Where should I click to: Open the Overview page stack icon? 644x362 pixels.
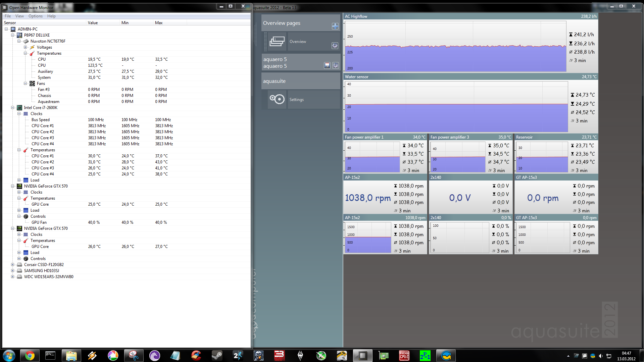click(x=277, y=41)
